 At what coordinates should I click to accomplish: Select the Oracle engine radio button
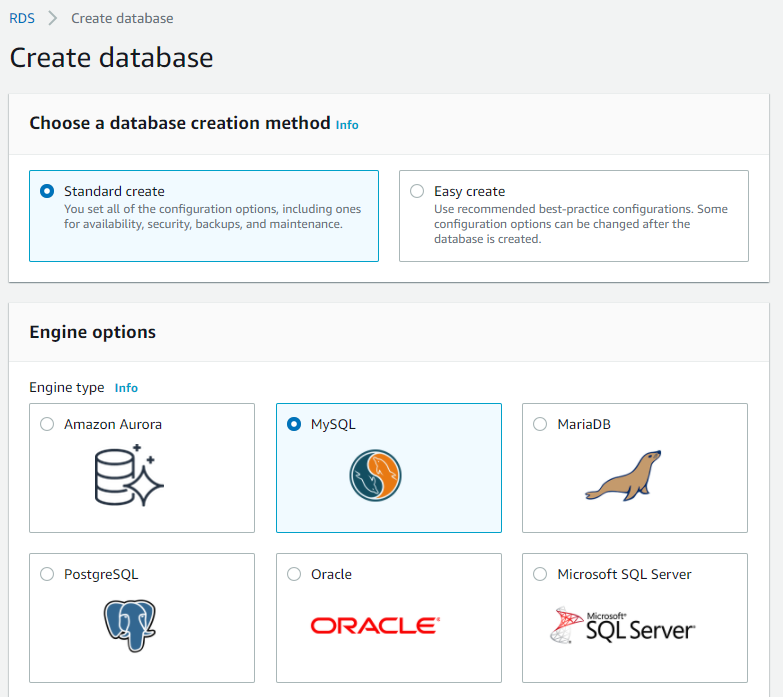click(294, 574)
